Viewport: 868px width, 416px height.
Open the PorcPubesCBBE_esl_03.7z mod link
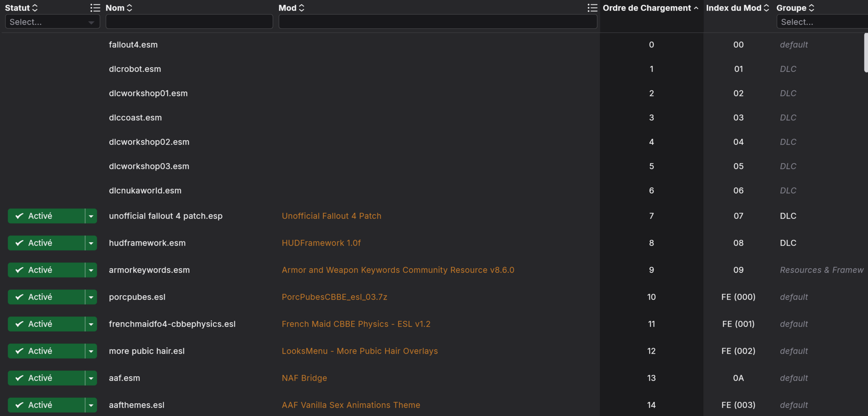click(335, 297)
